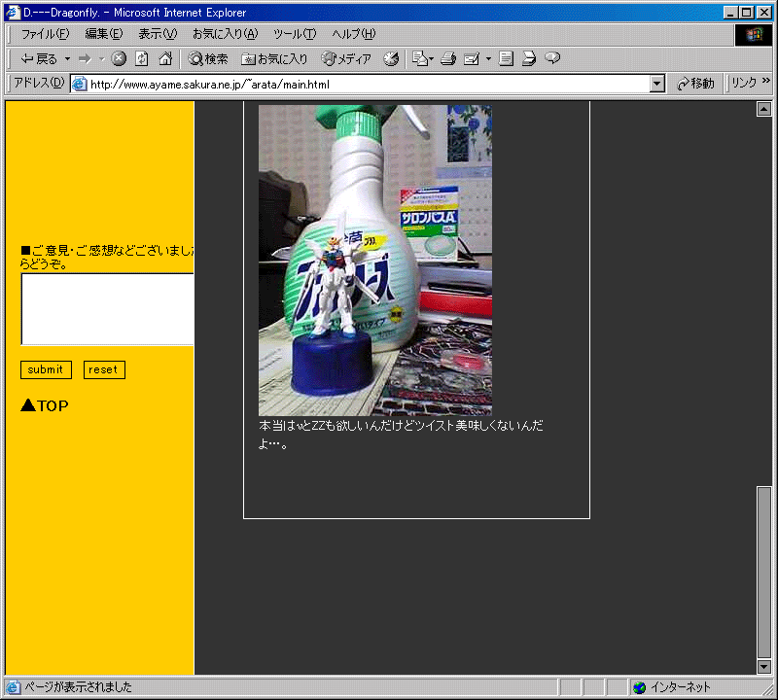The image size is (778, 700).
Task: Open the Back button history dropdown arrow
Action: click(x=67, y=59)
